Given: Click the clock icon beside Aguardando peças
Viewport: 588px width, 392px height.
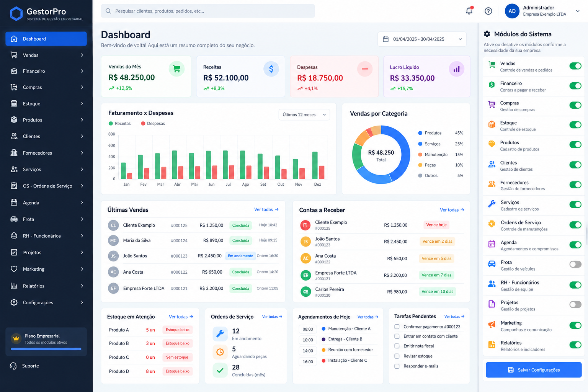Looking at the screenshot, I should coord(220,352).
